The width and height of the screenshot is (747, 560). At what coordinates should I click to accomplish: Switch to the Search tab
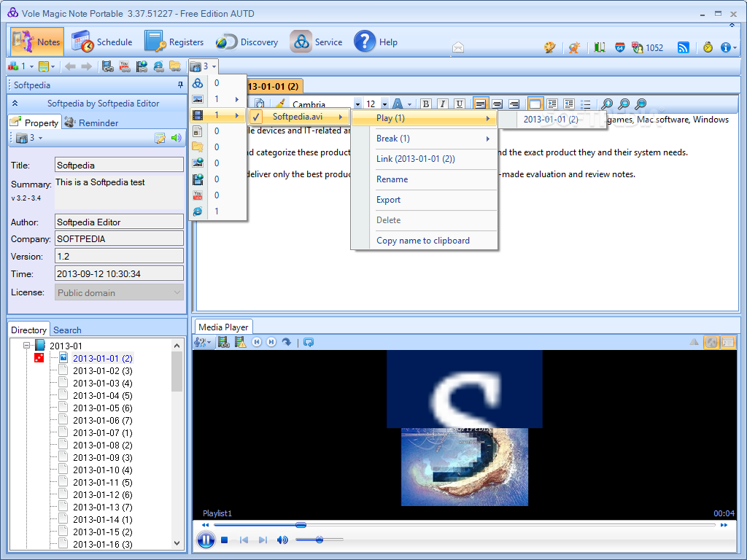point(67,330)
